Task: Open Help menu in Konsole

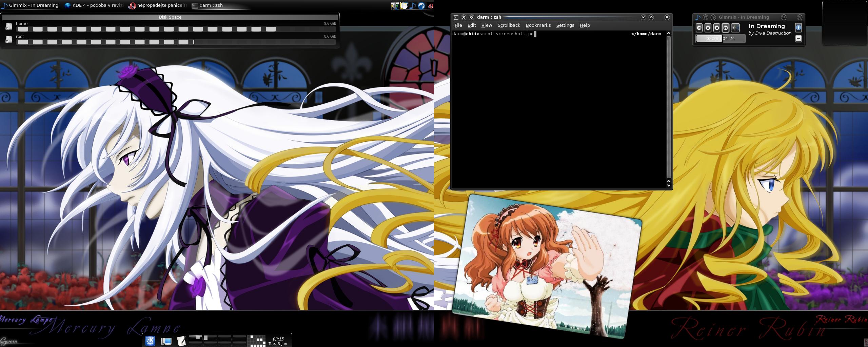Action: pyautogui.click(x=585, y=25)
